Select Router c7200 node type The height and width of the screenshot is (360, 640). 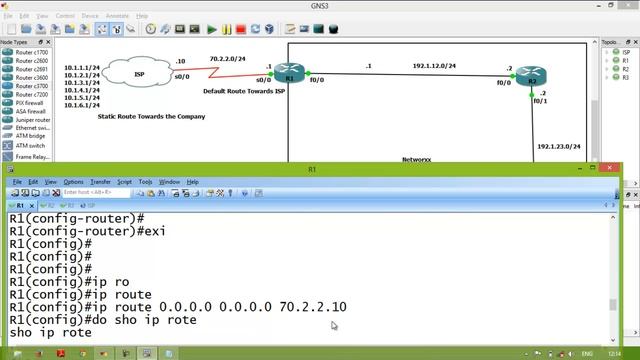[x=26, y=94]
